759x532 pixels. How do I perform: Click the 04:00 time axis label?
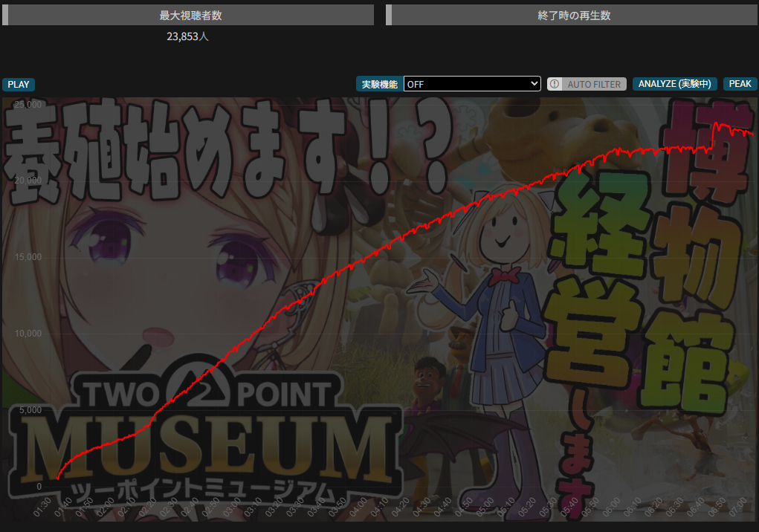[359, 507]
